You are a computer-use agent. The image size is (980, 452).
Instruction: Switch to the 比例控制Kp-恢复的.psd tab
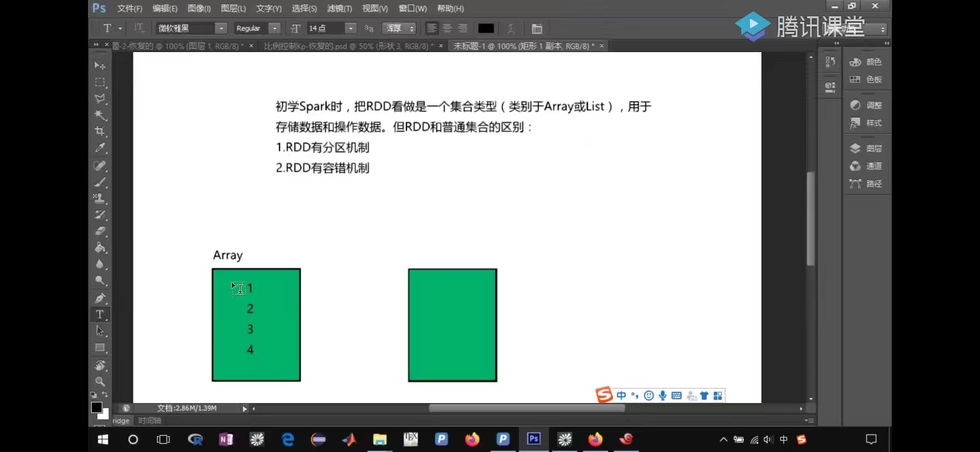pyautogui.click(x=349, y=46)
